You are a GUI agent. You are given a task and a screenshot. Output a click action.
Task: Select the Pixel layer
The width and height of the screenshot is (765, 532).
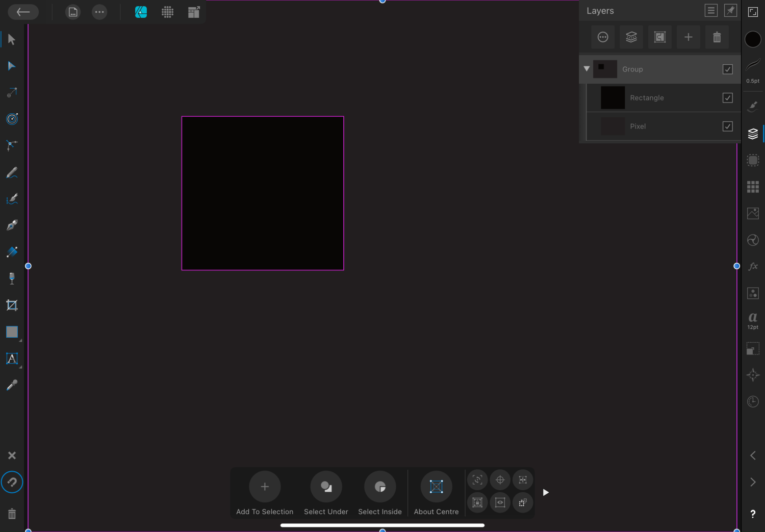664,126
